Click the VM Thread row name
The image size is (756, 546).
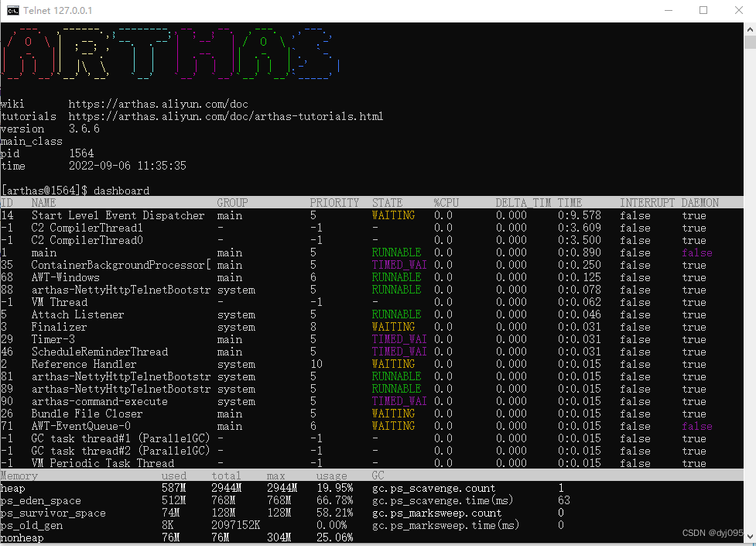point(60,302)
